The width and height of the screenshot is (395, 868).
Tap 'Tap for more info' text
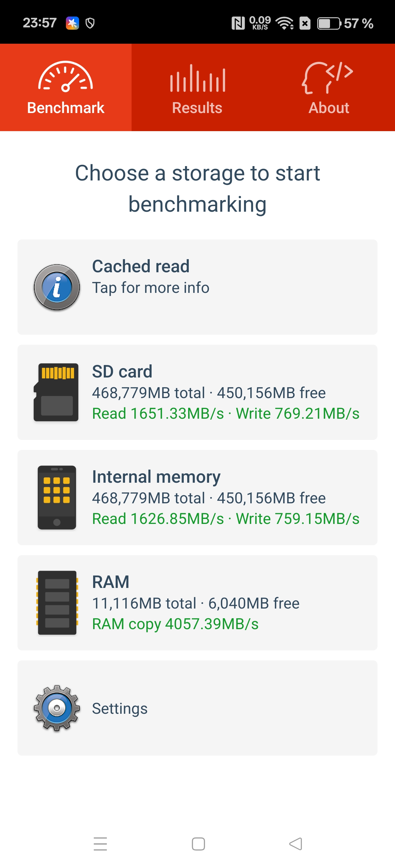click(x=150, y=288)
